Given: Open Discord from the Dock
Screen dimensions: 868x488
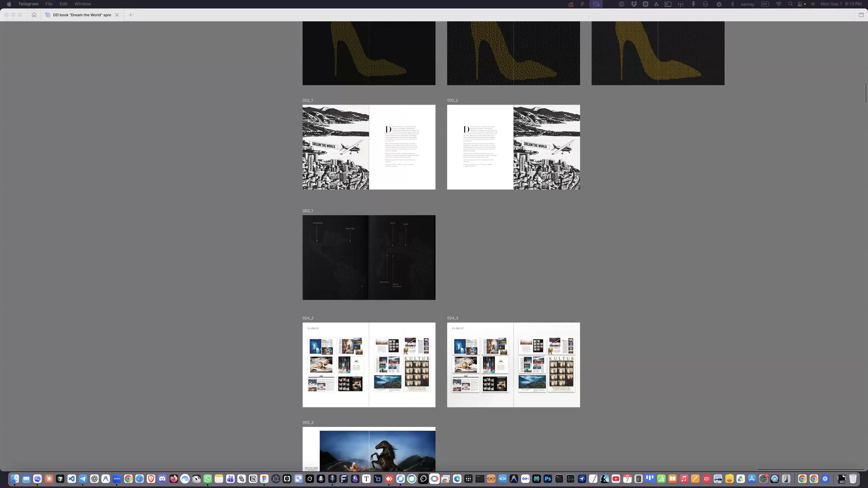Looking at the screenshot, I should tap(162, 479).
